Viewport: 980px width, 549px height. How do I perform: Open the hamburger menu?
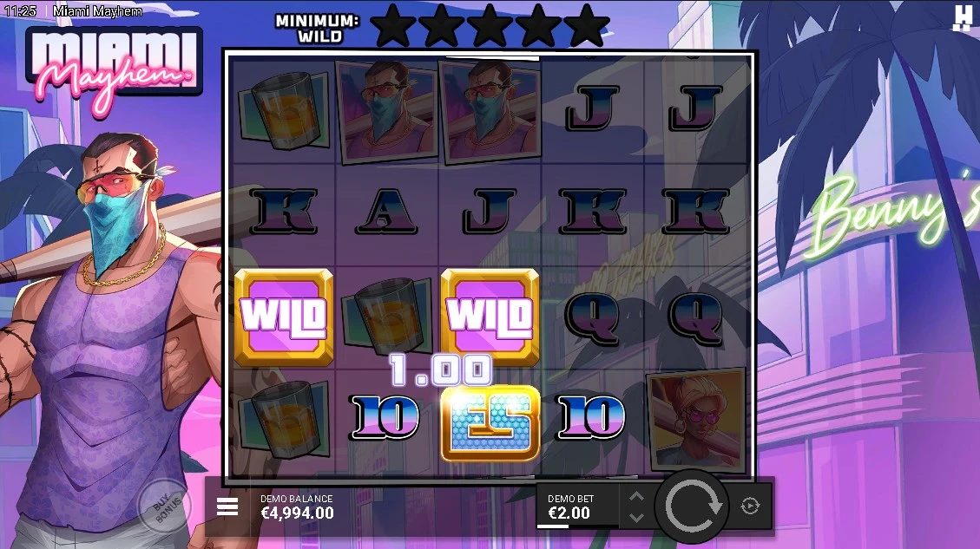[x=227, y=507]
